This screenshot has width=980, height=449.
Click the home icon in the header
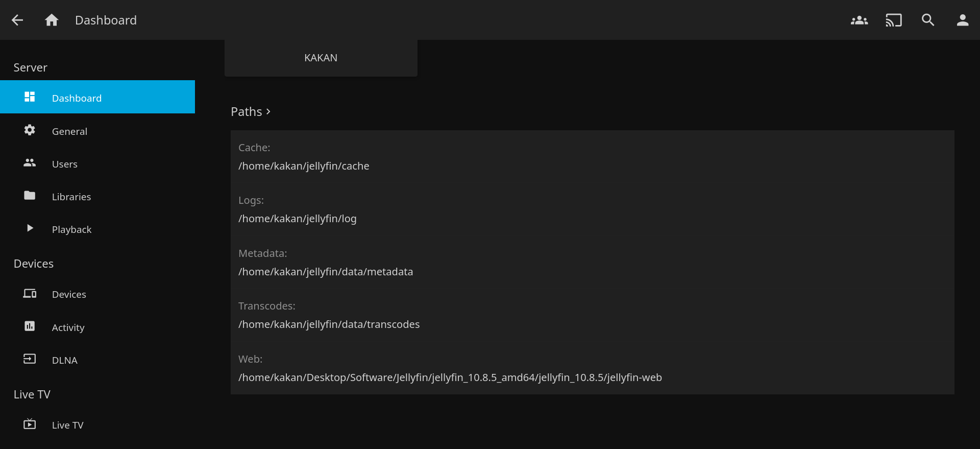(52, 20)
